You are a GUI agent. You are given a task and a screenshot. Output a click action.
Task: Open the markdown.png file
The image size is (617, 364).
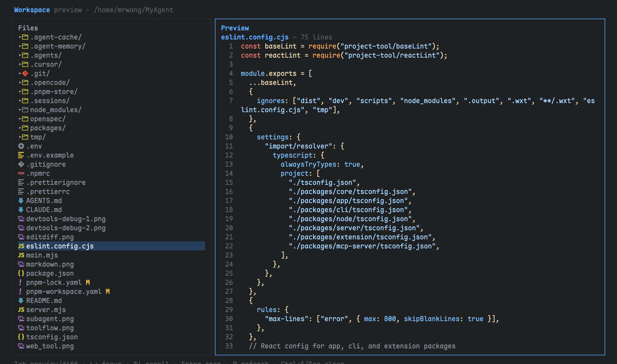tap(50, 264)
